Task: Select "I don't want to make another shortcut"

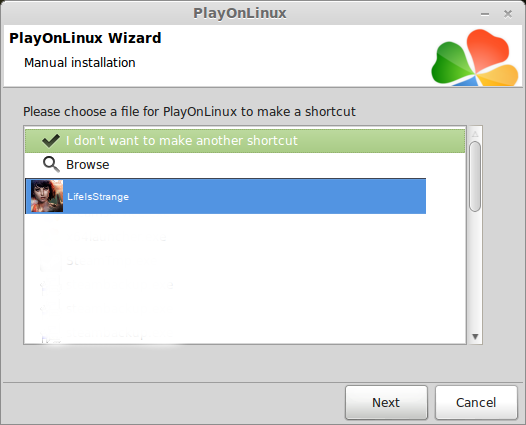Action: [x=245, y=141]
